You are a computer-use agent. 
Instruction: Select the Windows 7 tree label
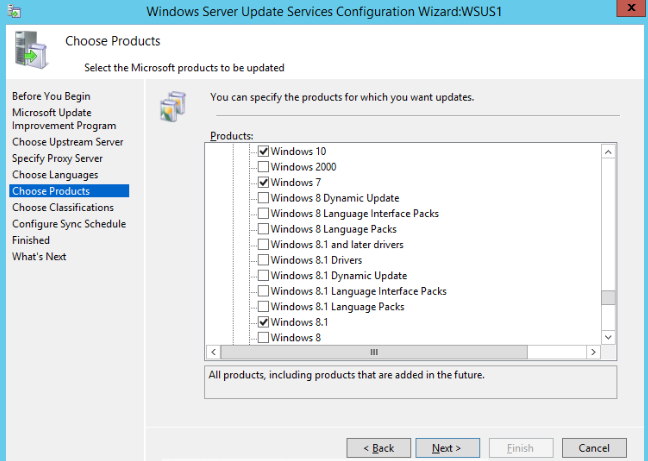(296, 182)
